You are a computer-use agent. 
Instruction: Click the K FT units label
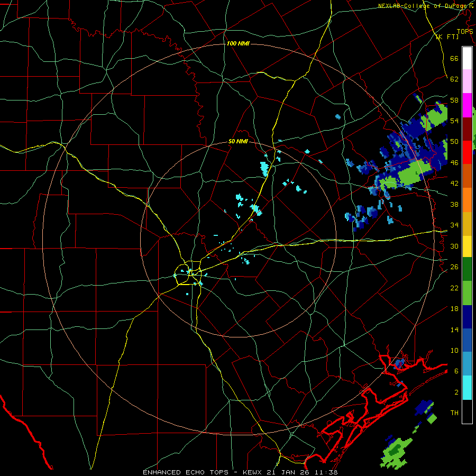[447, 37]
